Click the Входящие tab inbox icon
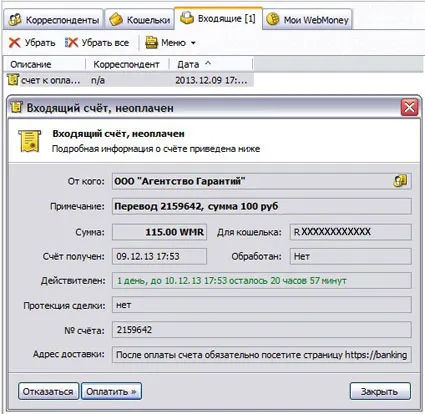This screenshot has height=414, width=425. (187, 18)
